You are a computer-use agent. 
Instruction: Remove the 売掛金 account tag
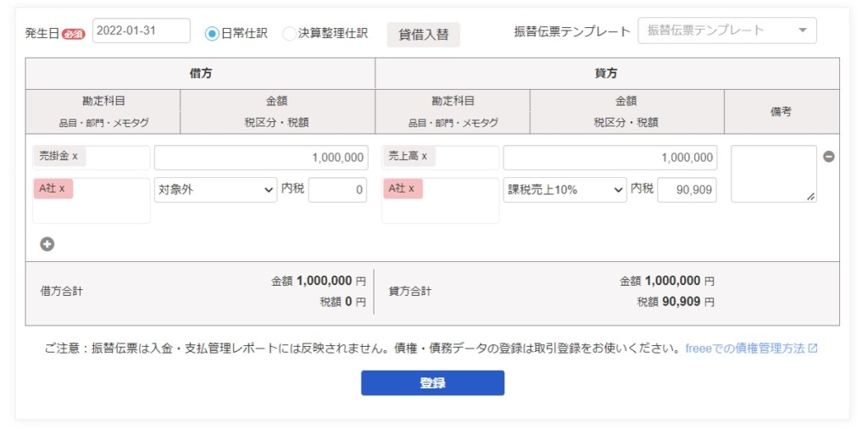pyautogui.click(x=75, y=157)
